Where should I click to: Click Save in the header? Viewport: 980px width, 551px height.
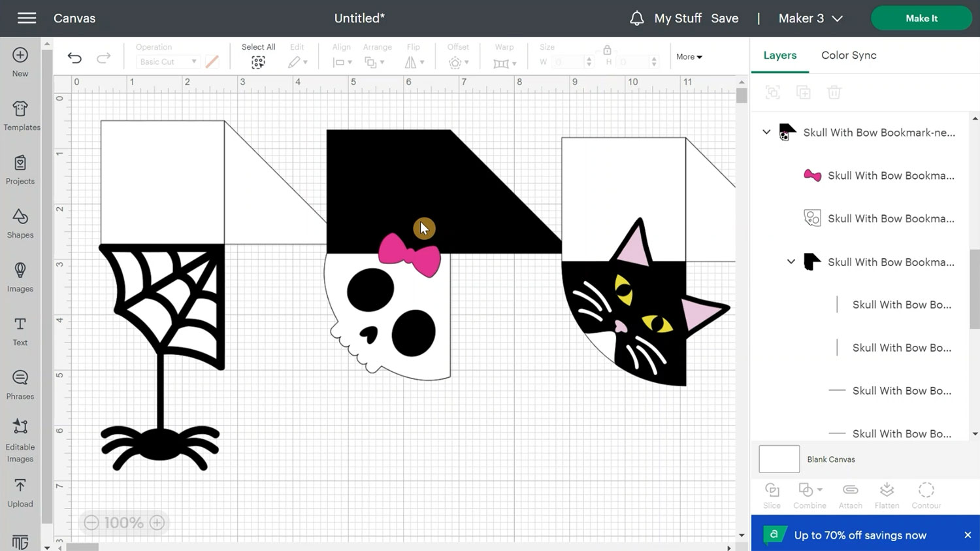[x=725, y=18]
